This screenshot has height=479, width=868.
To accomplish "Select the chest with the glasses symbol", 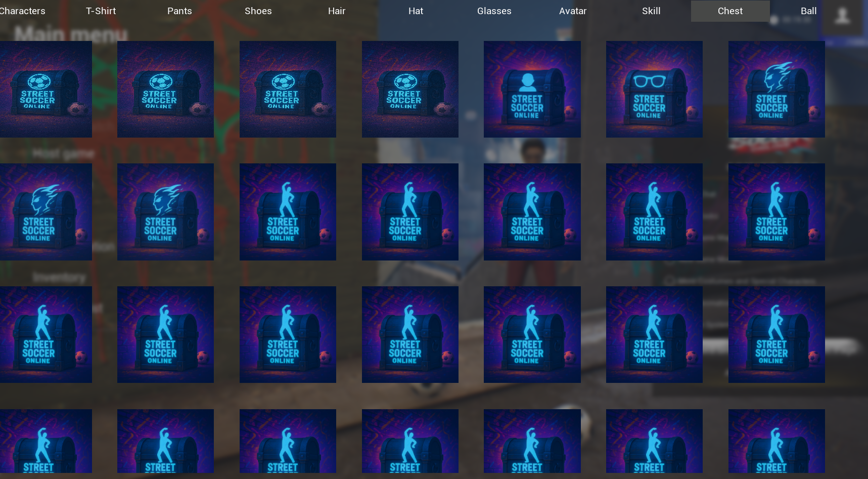I will pos(654,90).
